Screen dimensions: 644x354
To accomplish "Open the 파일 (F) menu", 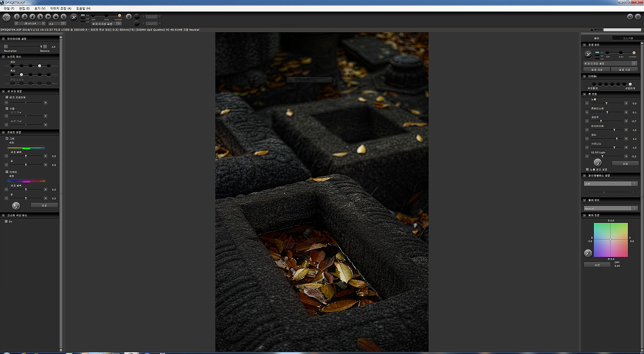I will (x=9, y=8).
